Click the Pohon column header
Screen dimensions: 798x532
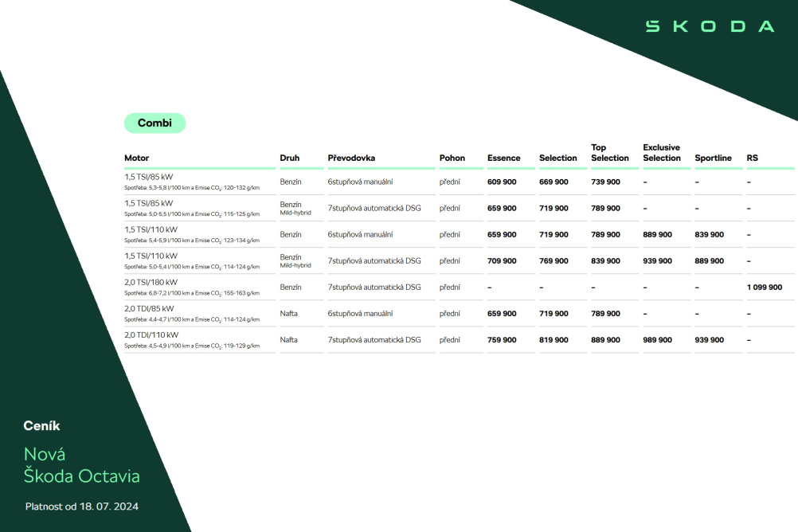[x=452, y=158]
